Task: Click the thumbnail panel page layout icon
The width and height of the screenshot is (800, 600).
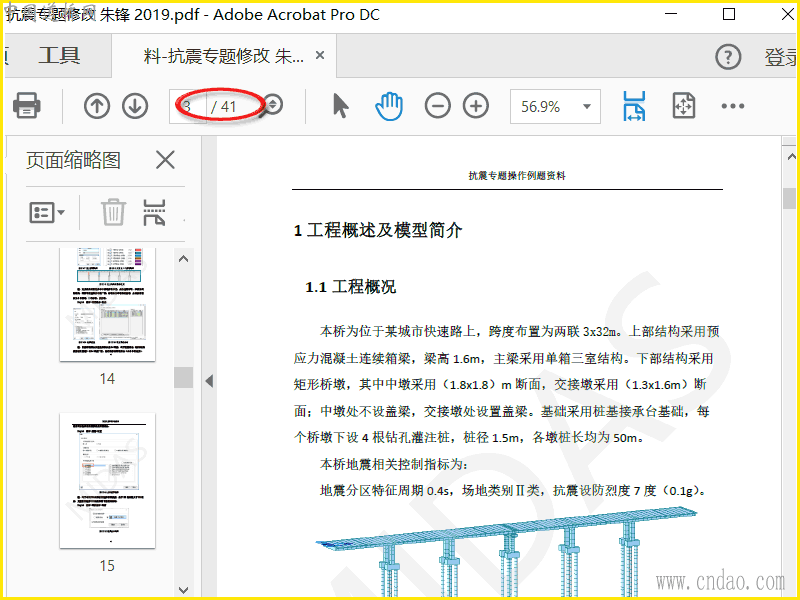Action: (154, 212)
